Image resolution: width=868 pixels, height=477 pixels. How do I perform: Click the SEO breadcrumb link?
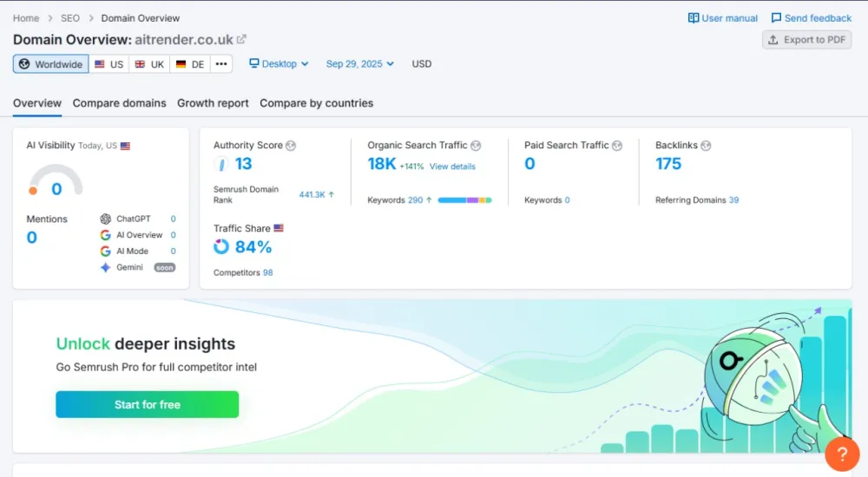click(x=70, y=18)
